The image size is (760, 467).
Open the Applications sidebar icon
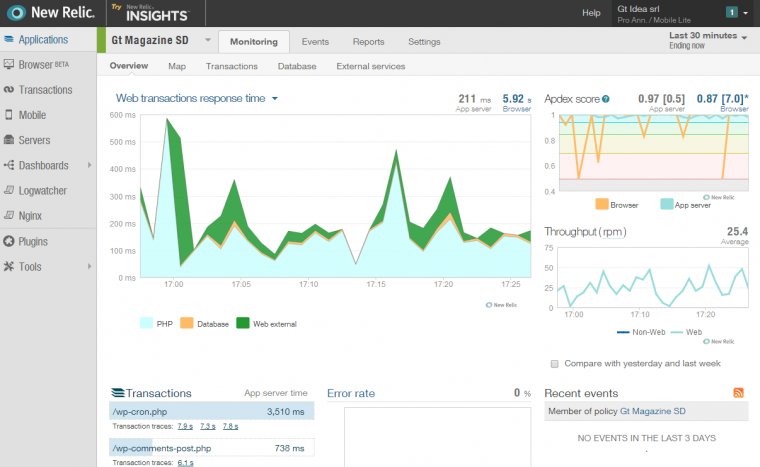click(x=9, y=39)
